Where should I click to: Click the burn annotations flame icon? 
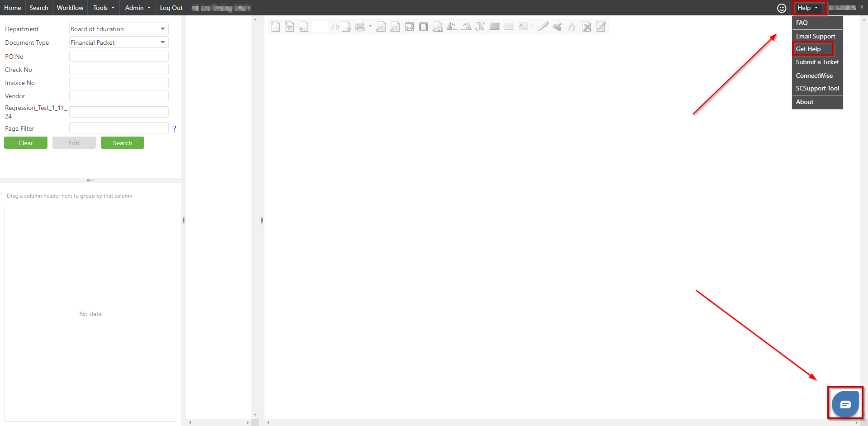(x=572, y=27)
